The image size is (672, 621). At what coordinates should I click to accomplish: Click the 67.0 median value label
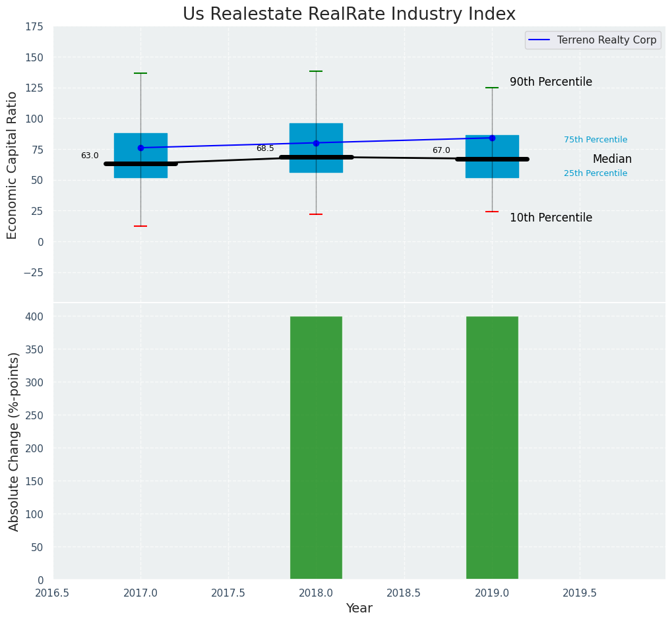441,151
